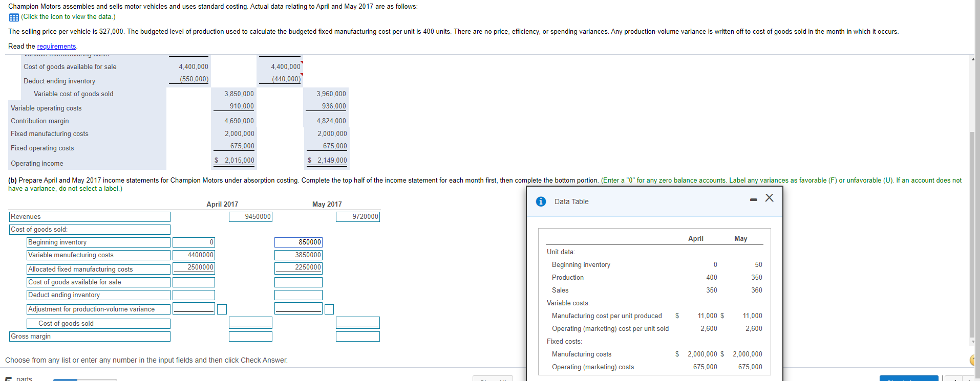This screenshot has height=381, width=980.
Task: Click variable operating costs value 936,000
Action: pyautogui.click(x=334, y=106)
